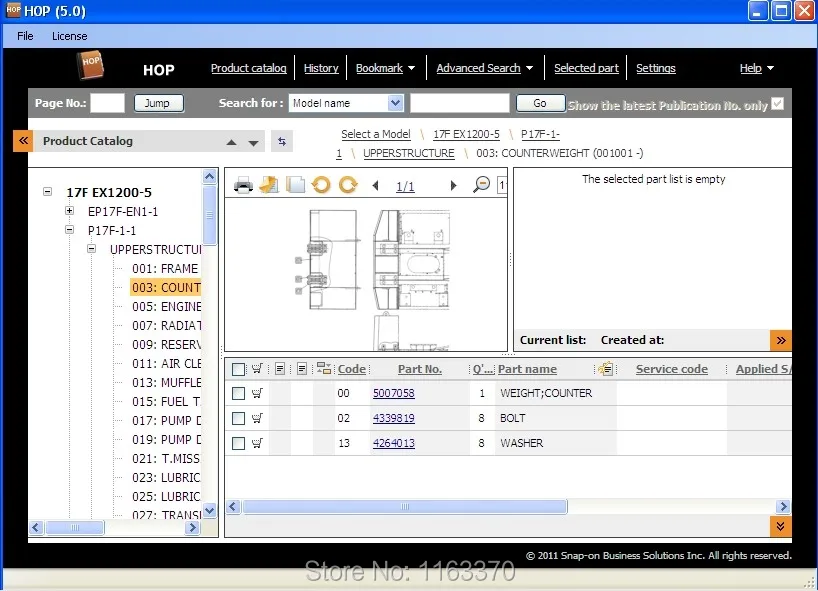Check the WEIGHT;COUNTER row checkbox
The width and height of the screenshot is (818, 591).
(x=238, y=393)
